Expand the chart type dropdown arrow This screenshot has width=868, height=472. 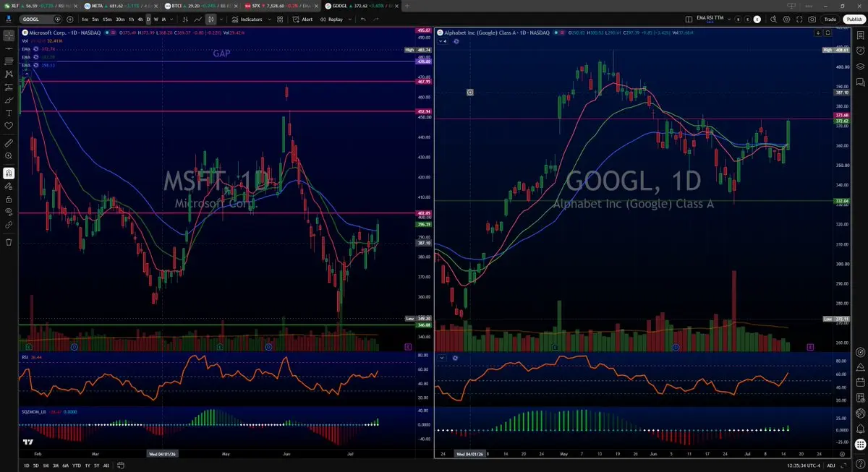point(220,20)
